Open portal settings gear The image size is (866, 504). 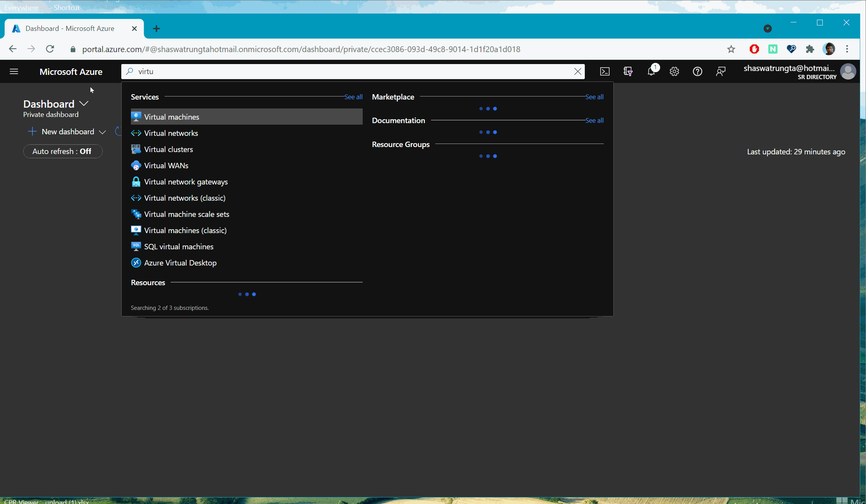tap(674, 71)
